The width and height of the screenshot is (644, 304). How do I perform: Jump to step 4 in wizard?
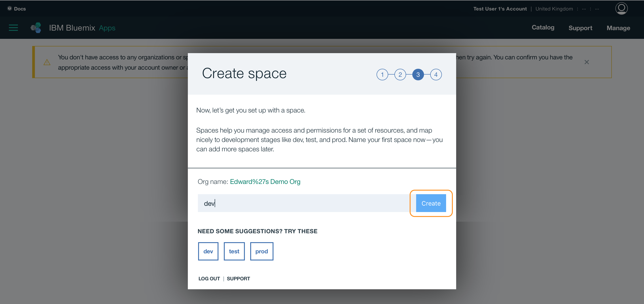(436, 75)
